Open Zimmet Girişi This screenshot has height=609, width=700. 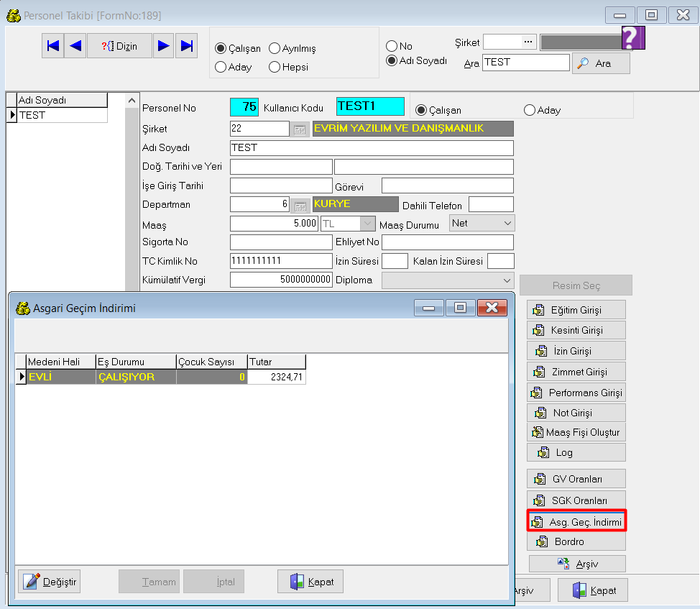(x=576, y=372)
